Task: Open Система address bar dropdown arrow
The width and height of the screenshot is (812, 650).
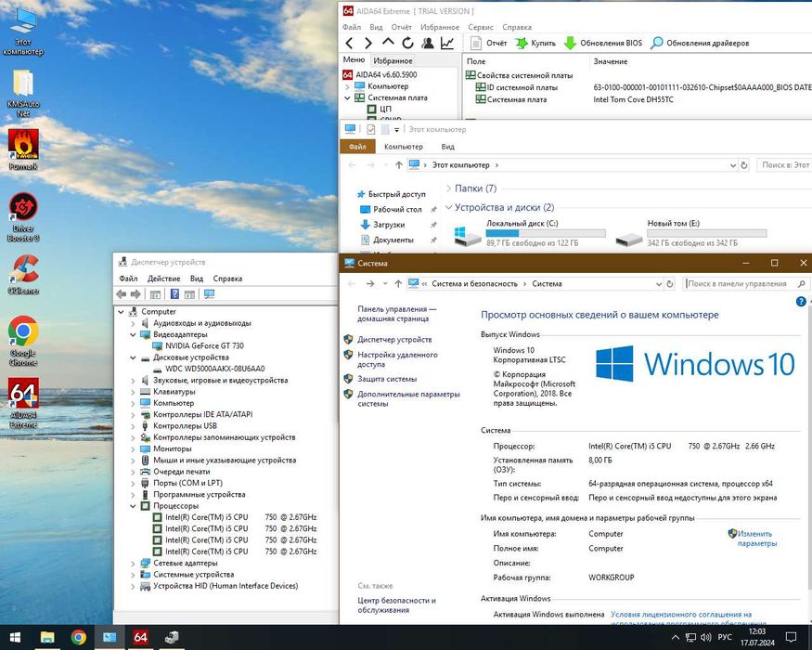Action: coord(659,284)
